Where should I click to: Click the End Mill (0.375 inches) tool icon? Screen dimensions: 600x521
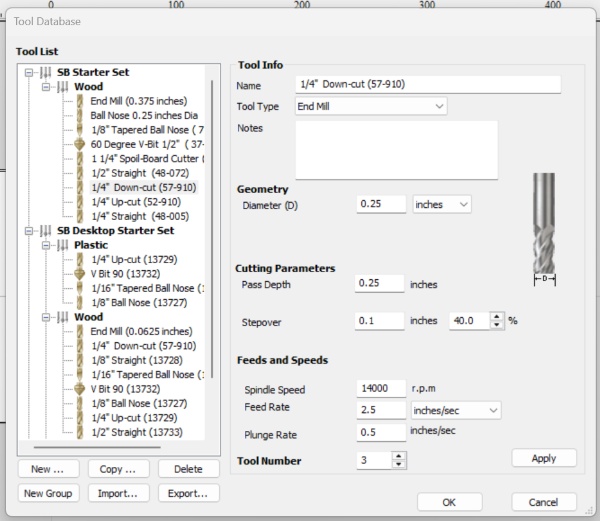[81, 101]
